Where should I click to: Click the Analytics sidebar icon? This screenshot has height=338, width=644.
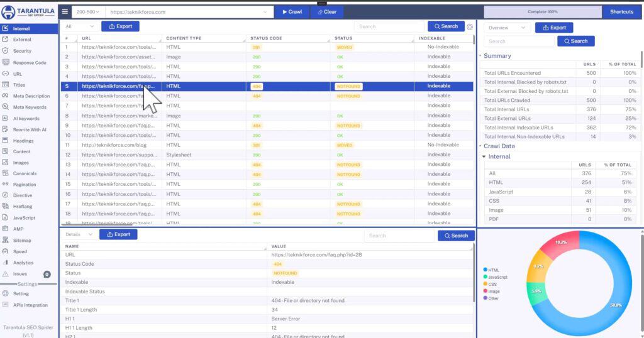(5, 263)
